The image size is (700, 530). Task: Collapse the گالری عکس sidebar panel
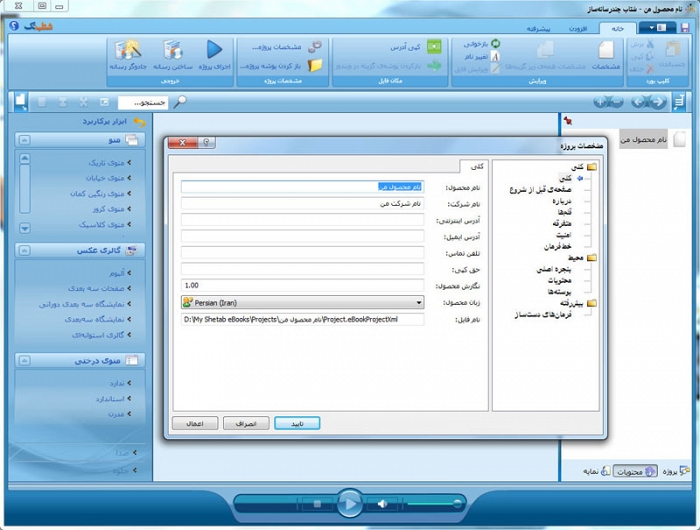point(23,250)
